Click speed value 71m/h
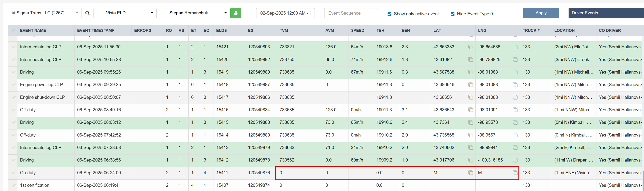 357,60
